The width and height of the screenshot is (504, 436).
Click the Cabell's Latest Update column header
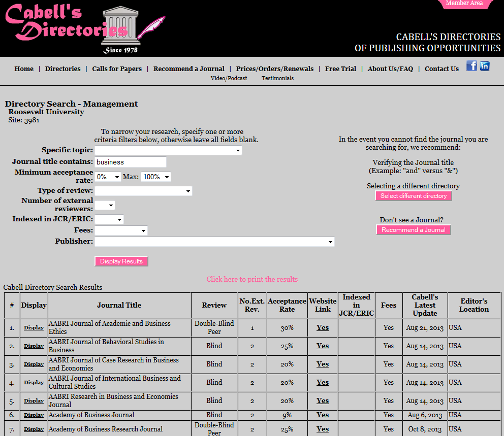(x=425, y=306)
